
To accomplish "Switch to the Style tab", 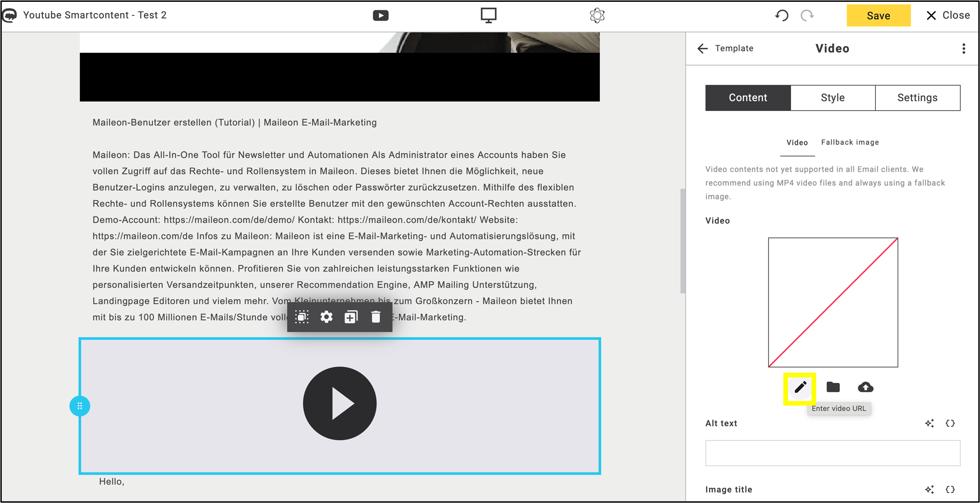I will tap(833, 97).
